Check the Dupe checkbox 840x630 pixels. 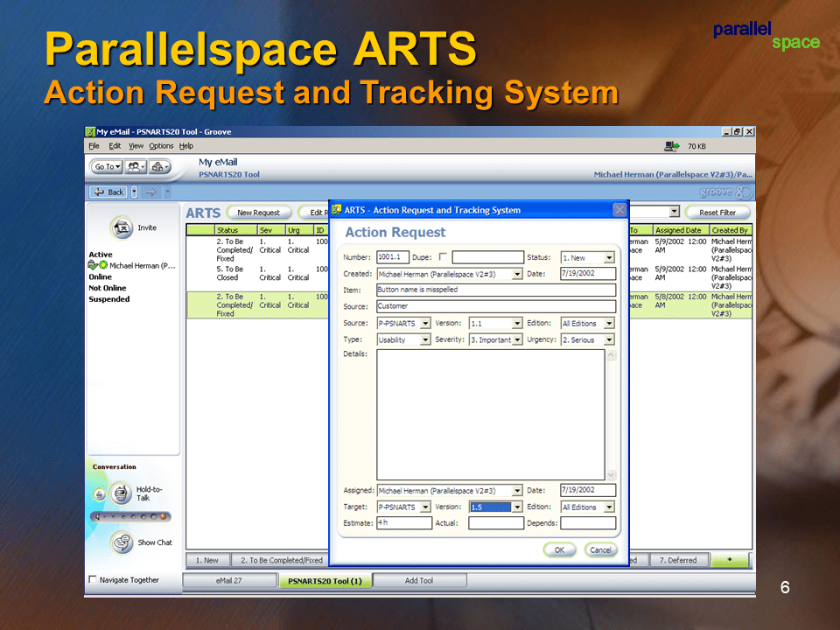pos(443,257)
